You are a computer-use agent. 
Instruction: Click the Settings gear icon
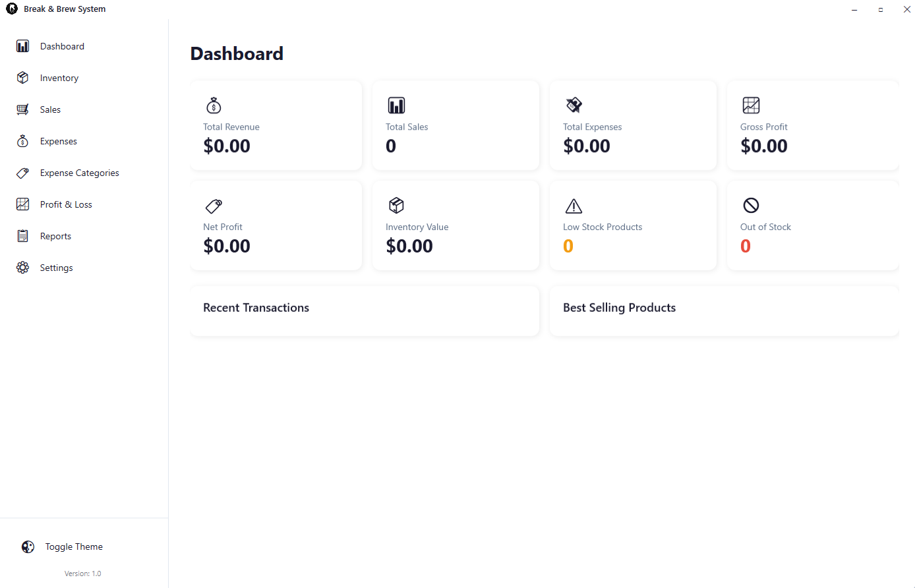click(x=23, y=268)
